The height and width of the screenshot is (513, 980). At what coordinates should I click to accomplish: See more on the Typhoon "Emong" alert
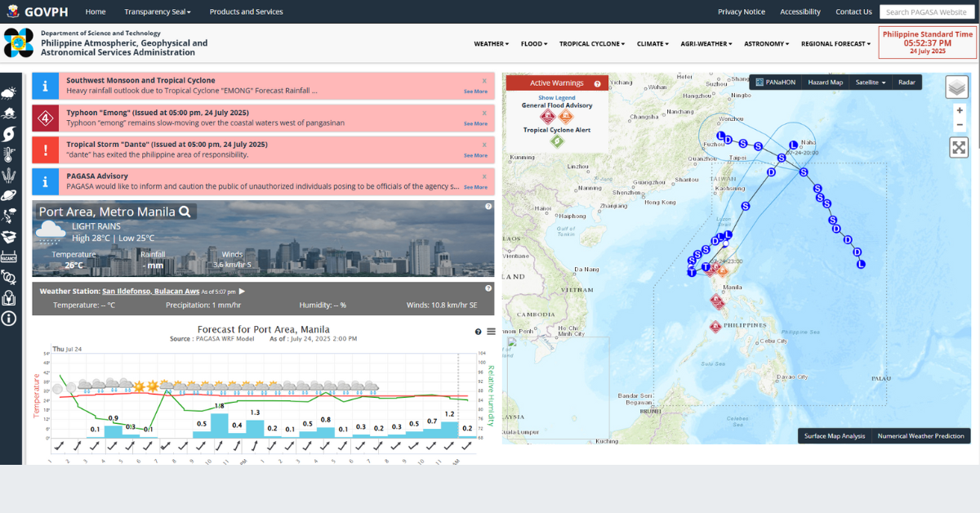click(475, 123)
